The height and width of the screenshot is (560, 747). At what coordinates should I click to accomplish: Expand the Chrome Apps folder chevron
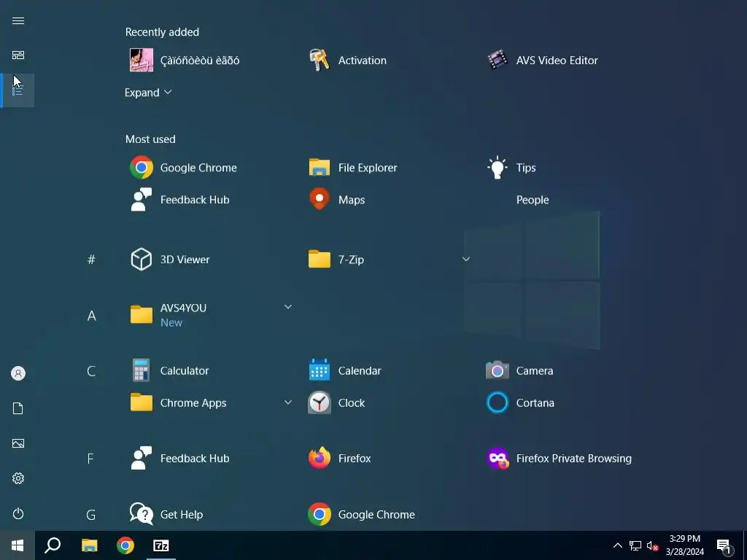tap(287, 402)
